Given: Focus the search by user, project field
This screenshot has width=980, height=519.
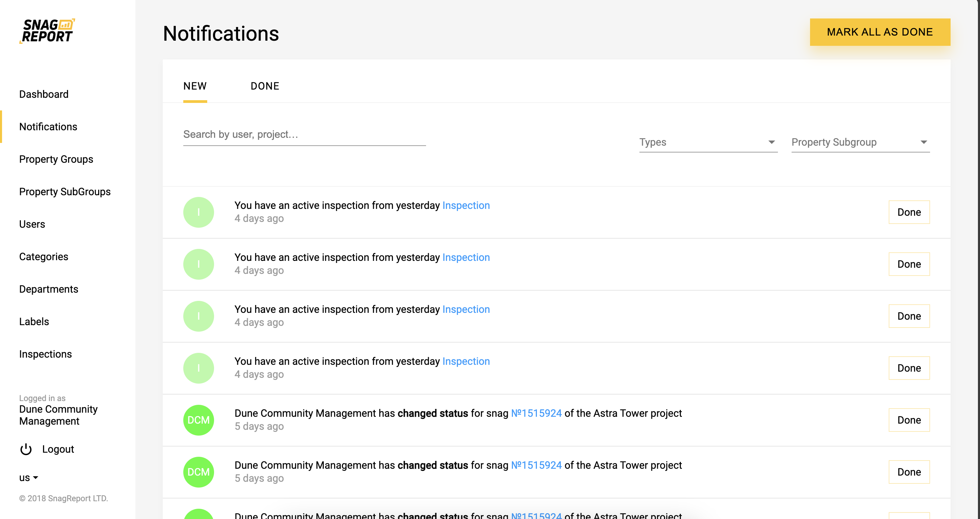Looking at the screenshot, I should tap(304, 135).
